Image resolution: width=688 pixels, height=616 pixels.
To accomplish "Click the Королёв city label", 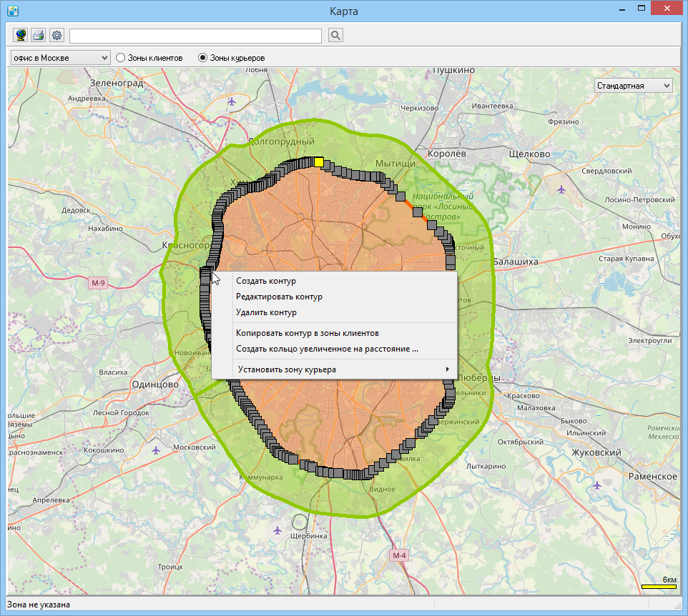I will [x=447, y=154].
